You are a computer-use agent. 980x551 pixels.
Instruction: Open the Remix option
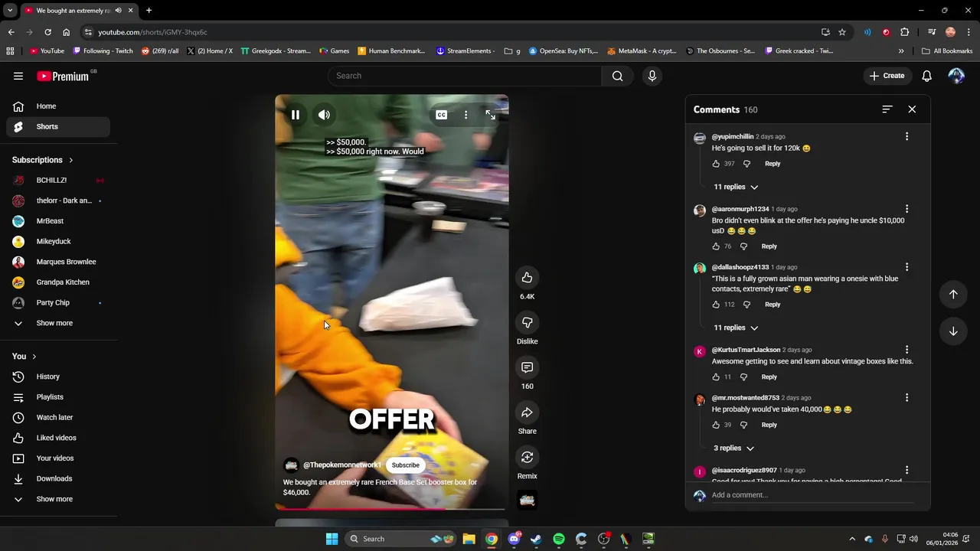[527, 457]
